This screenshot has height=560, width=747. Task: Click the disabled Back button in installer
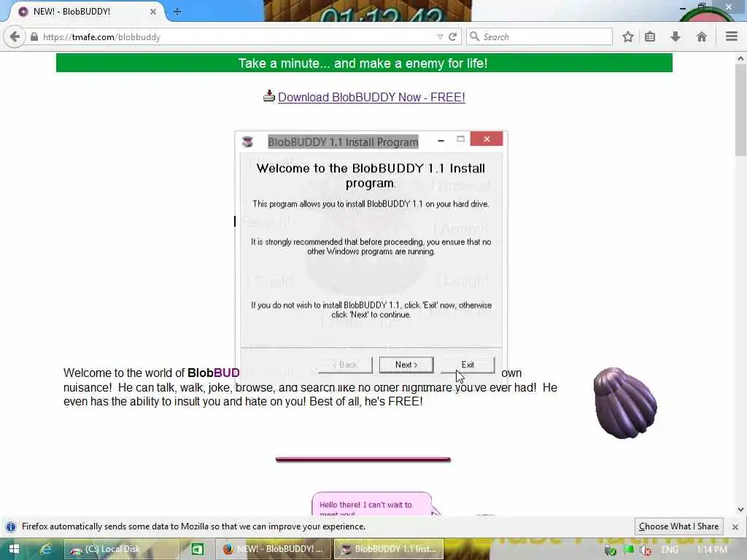(345, 365)
